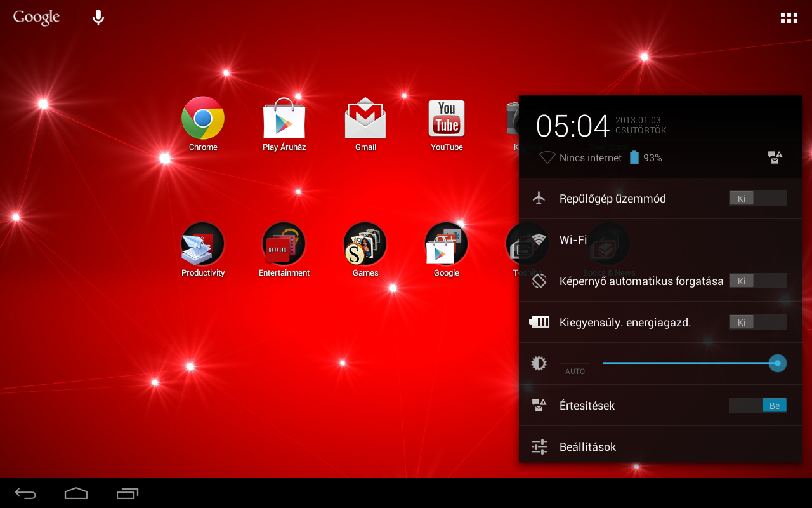The height and width of the screenshot is (508, 812).
Task: Tap the sliders icon beside Beállítások
Action: pos(539,447)
